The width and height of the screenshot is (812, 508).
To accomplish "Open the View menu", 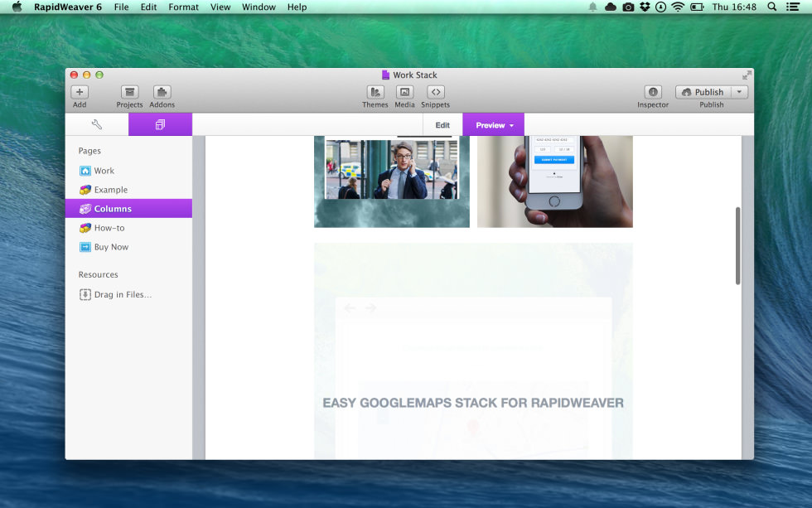I will (220, 7).
